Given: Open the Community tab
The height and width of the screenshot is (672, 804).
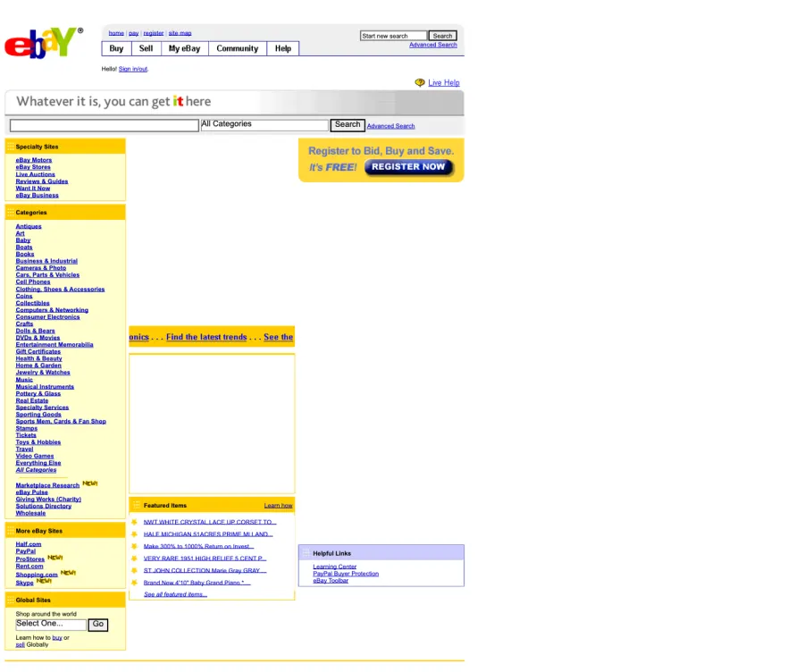Looking at the screenshot, I should 238,49.
